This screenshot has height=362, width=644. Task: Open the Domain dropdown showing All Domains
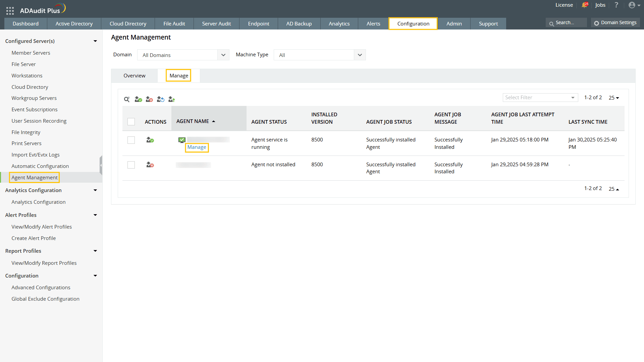point(183,55)
